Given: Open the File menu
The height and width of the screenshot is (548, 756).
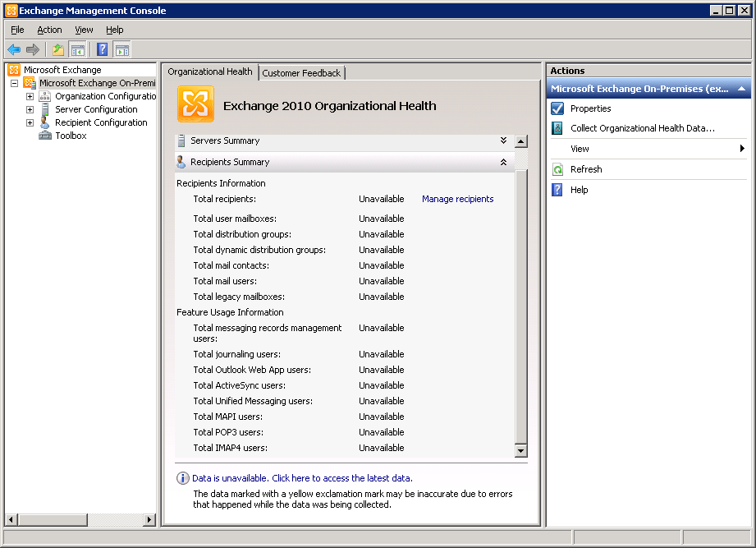Looking at the screenshot, I should [x=17, y=30].
